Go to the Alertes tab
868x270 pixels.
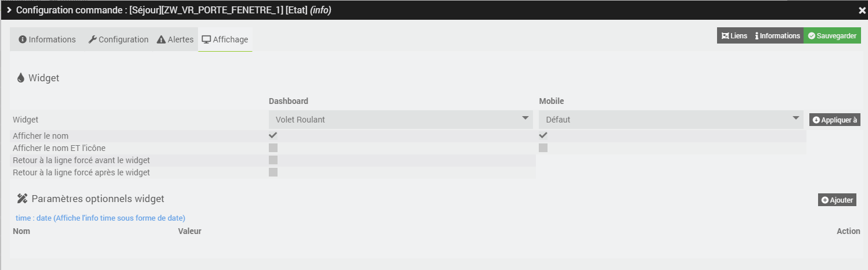(x=175, y=39)
